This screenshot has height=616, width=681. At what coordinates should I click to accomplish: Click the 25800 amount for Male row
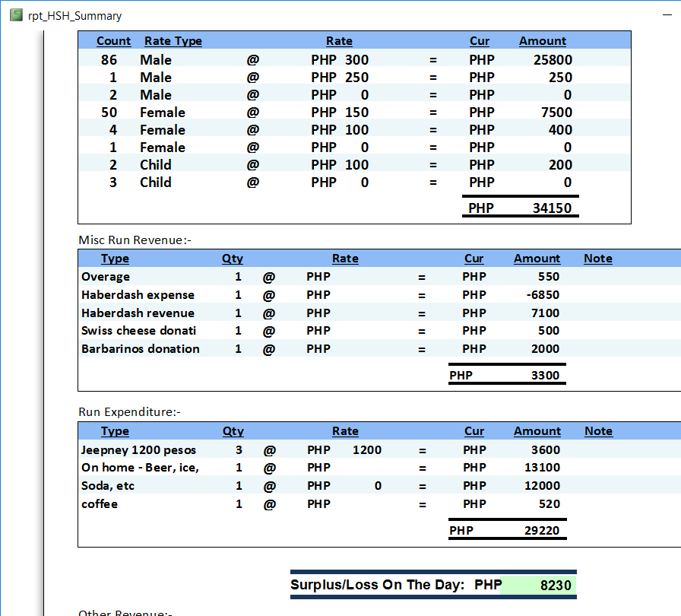tap(553, 60)
